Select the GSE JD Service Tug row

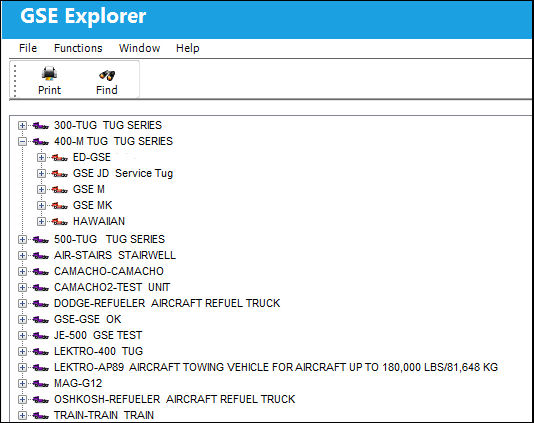123,173
